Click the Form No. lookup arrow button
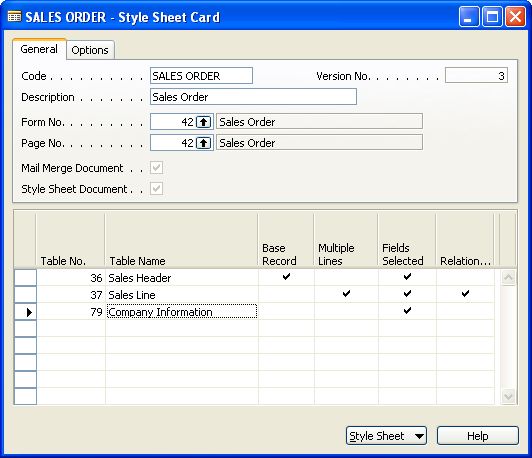This screenshot has height=458, width=532. tap(204, 122)
